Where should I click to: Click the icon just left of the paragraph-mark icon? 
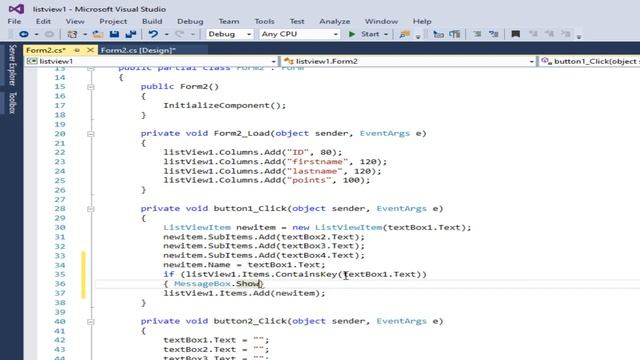438,34
